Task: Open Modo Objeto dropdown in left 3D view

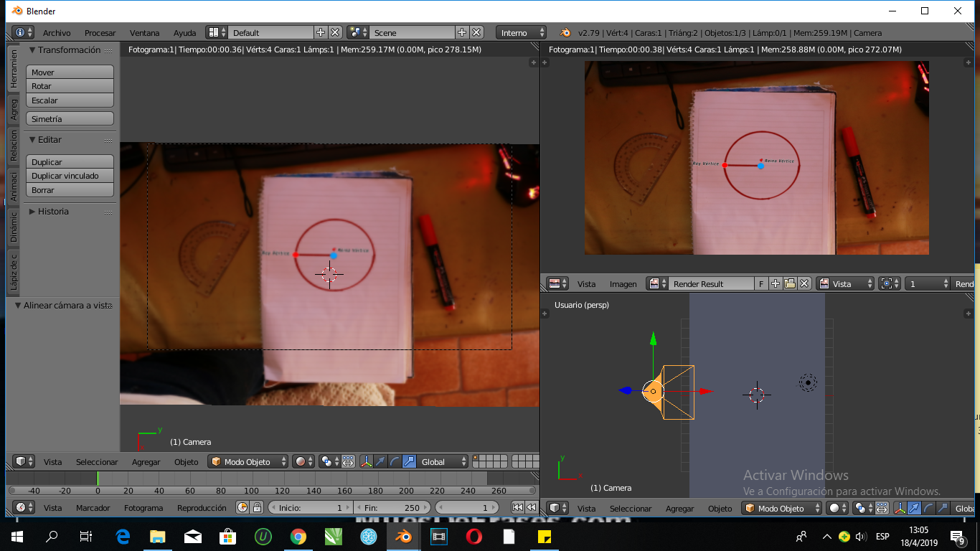Action: (x=248, y=461)
